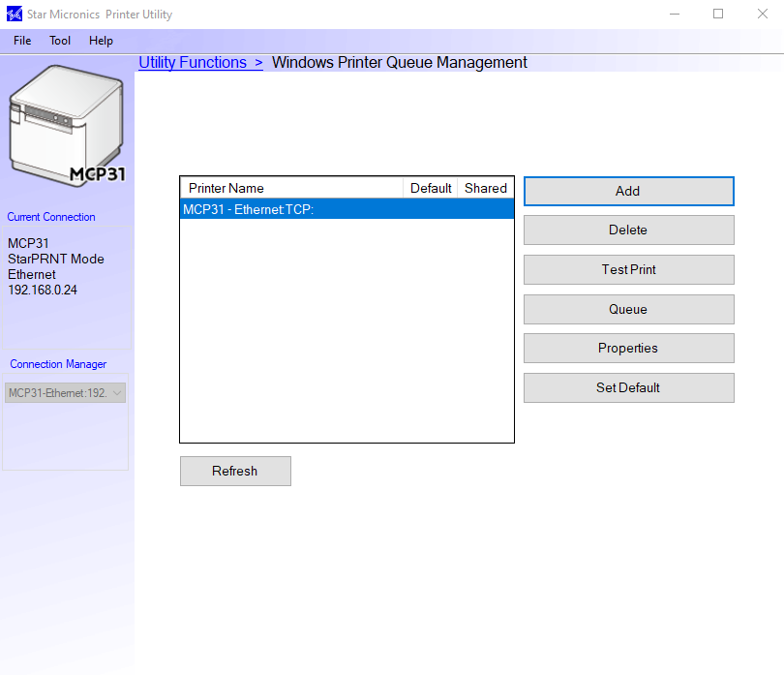Viewport: 784px width, 675px height.
Task: Open the File menu
Action: (21, 41)
